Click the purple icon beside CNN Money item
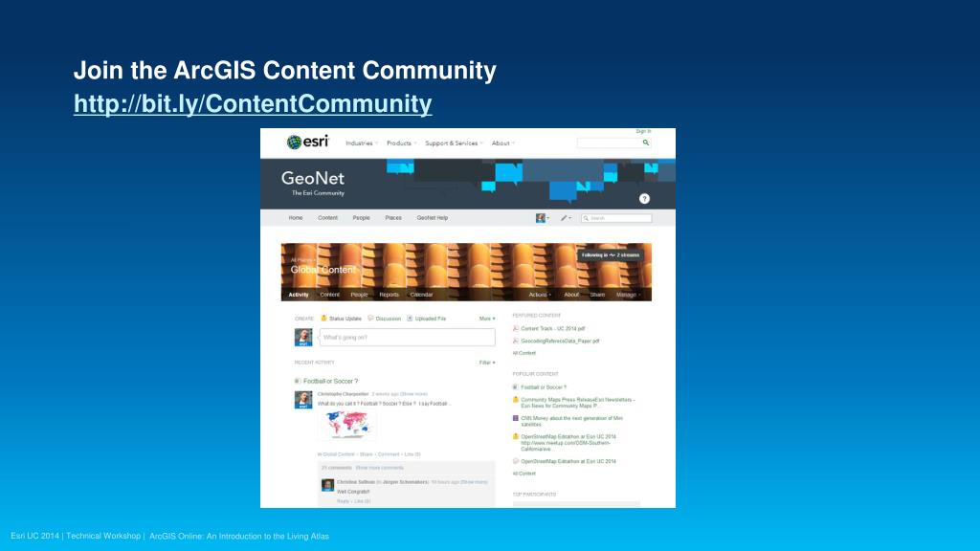This screenshot has width=980, height=551. coord(516,419)
